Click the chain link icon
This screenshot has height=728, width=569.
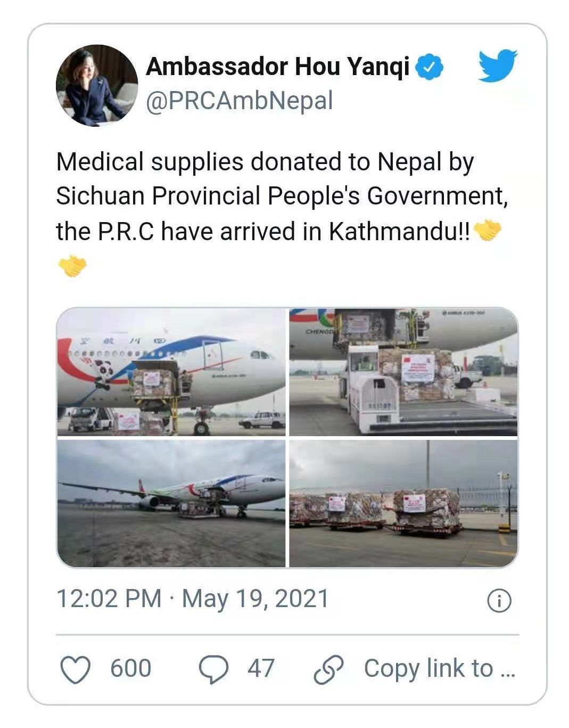pos(328,669)
